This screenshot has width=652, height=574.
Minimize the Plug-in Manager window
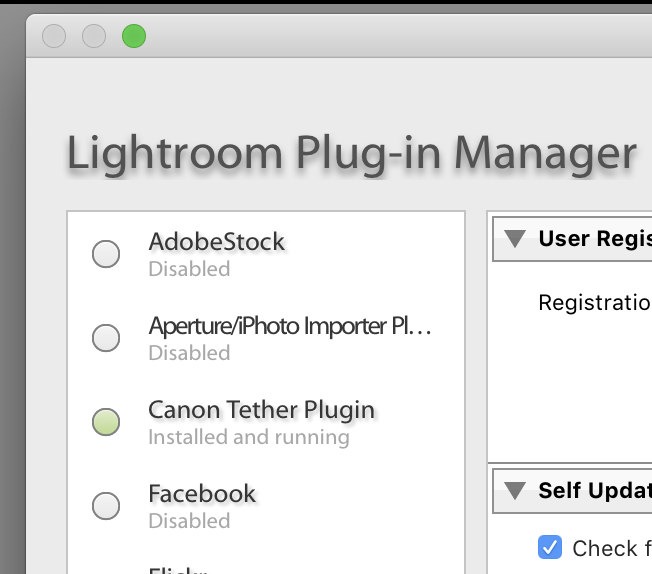94,37
